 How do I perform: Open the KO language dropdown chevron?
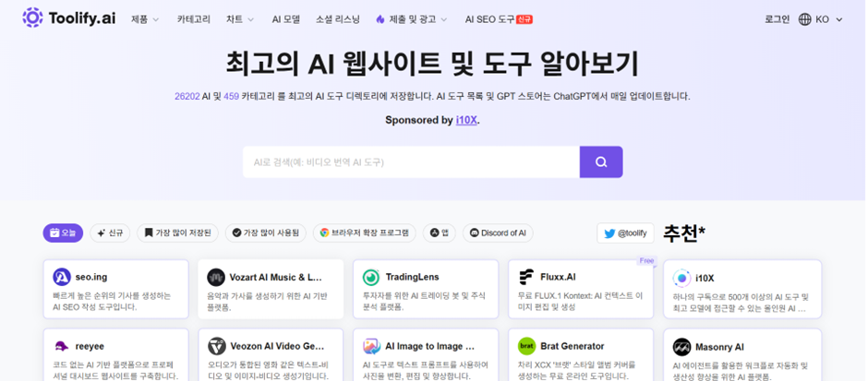click(x=839, y=20)
